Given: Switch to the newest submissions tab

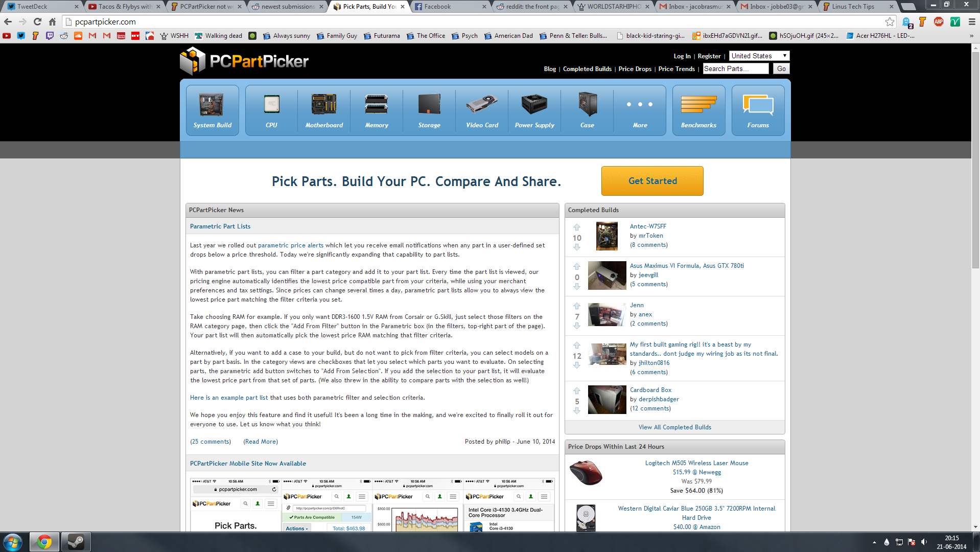Looking at the screenshot, I should [x=288, y=7].
